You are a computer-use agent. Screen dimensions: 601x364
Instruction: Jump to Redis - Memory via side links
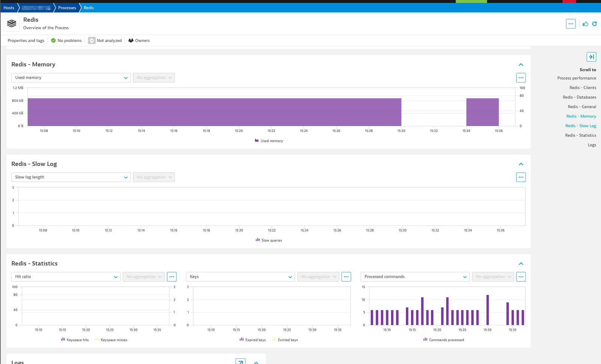click(x=581, y=116)
